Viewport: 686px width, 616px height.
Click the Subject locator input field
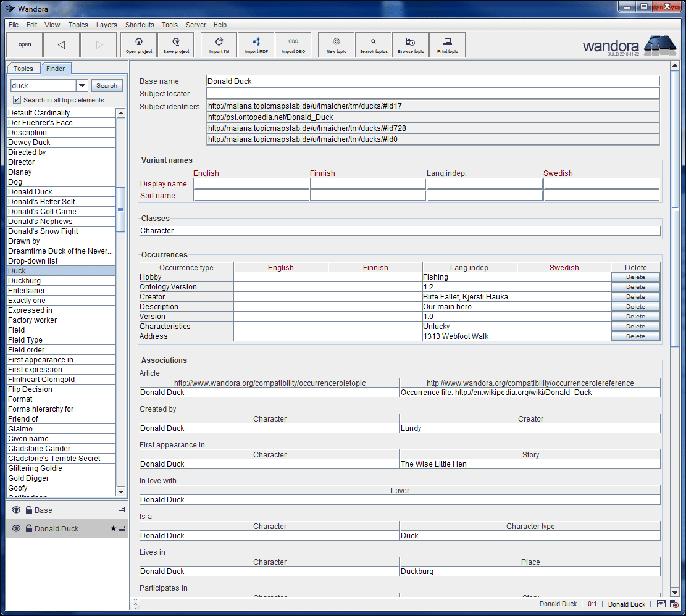click(433, 93)
